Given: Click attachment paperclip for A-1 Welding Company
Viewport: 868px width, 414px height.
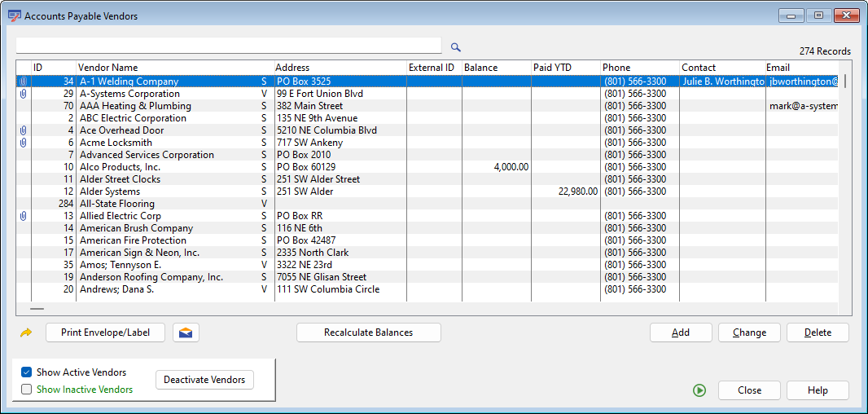Looking at the screenshot, I should click(24, 81).
